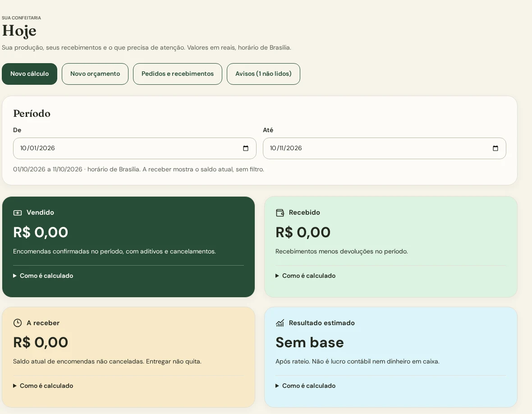The width and height of the screenshot is (532, 414).
Task: Expand Como é calculado under Vendido
Action: (x=43, y=276)
